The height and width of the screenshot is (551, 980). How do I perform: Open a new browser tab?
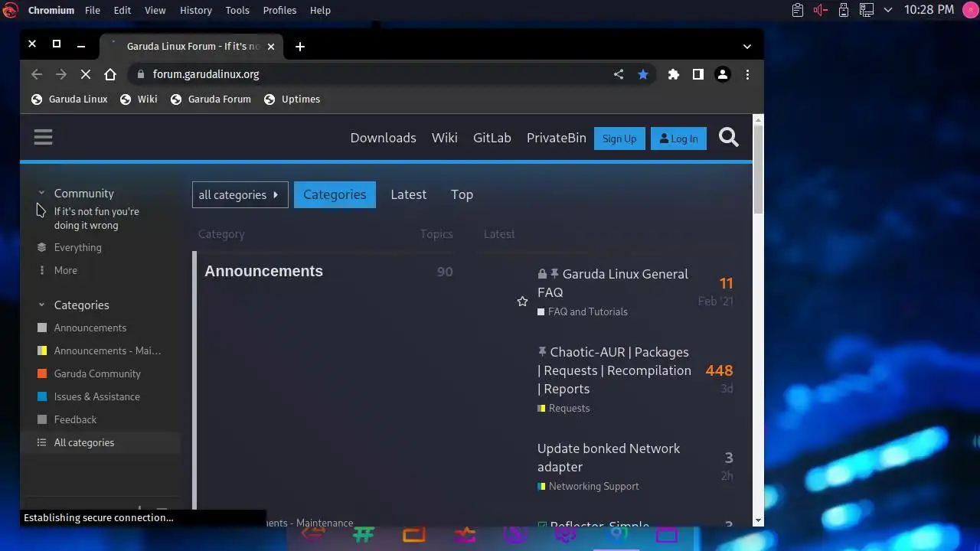[x=300, y=47]
